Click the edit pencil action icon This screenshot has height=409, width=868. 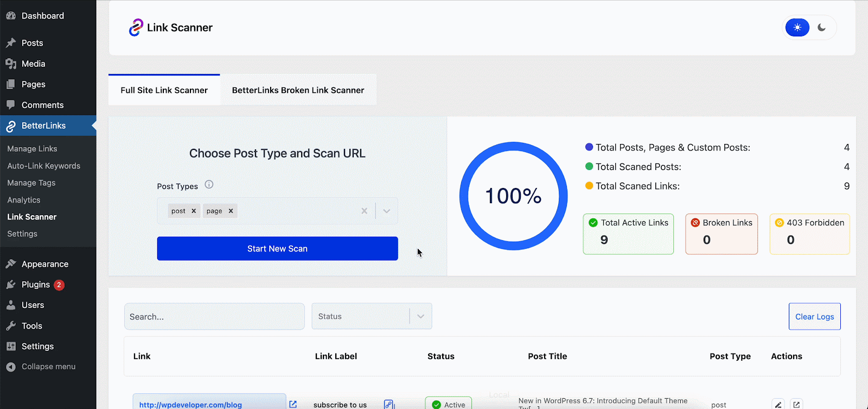coord(778,404)
